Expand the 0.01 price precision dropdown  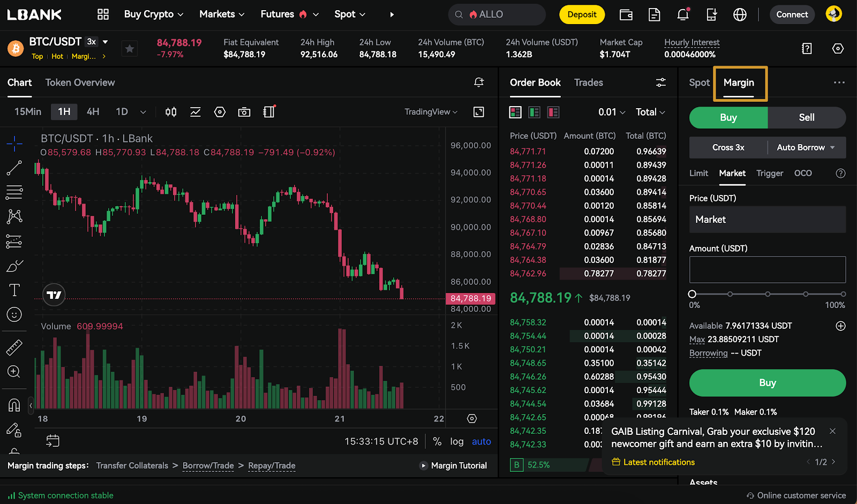coord(611,112)
